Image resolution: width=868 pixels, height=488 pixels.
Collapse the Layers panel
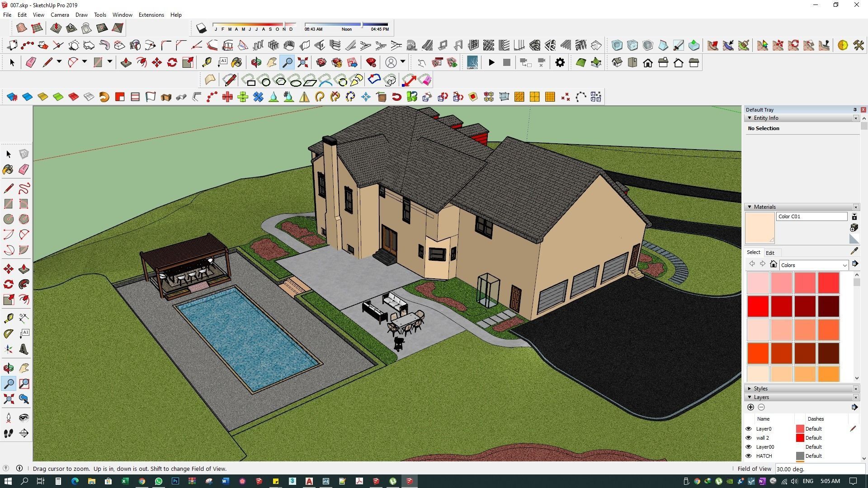(750, 397)
